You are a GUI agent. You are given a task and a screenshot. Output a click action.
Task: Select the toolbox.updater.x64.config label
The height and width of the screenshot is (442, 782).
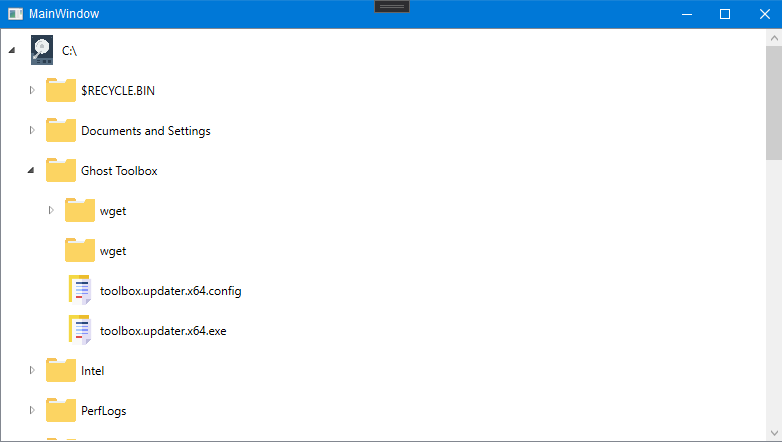[171, 291]
